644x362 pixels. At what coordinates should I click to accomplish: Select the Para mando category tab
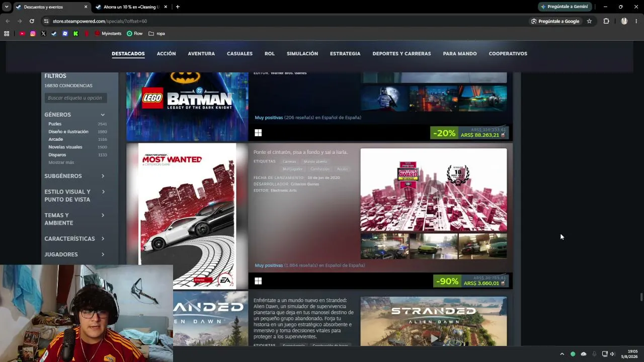(460, 54)
